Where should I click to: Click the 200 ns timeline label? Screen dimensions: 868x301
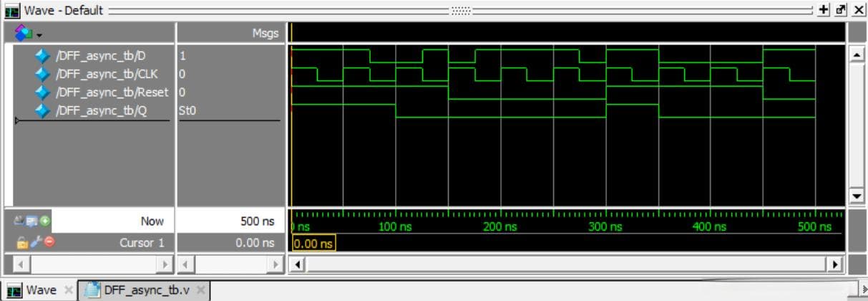pyautogui.click(x=500, y=226)
